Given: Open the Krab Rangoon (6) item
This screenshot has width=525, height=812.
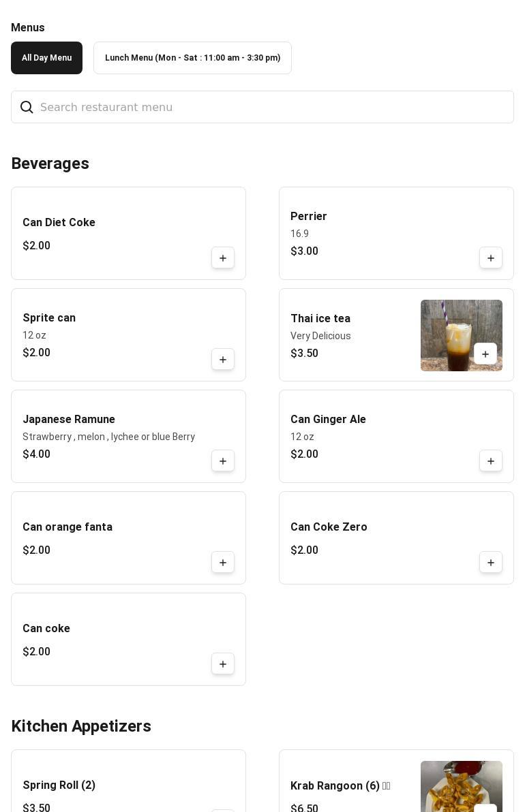Looking at the screenshot, I should coord(335,786).
